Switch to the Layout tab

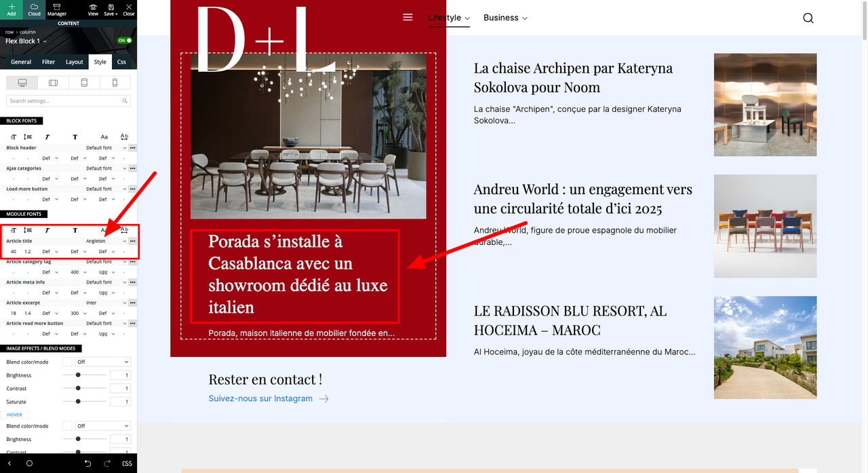[x=75, y=62]
